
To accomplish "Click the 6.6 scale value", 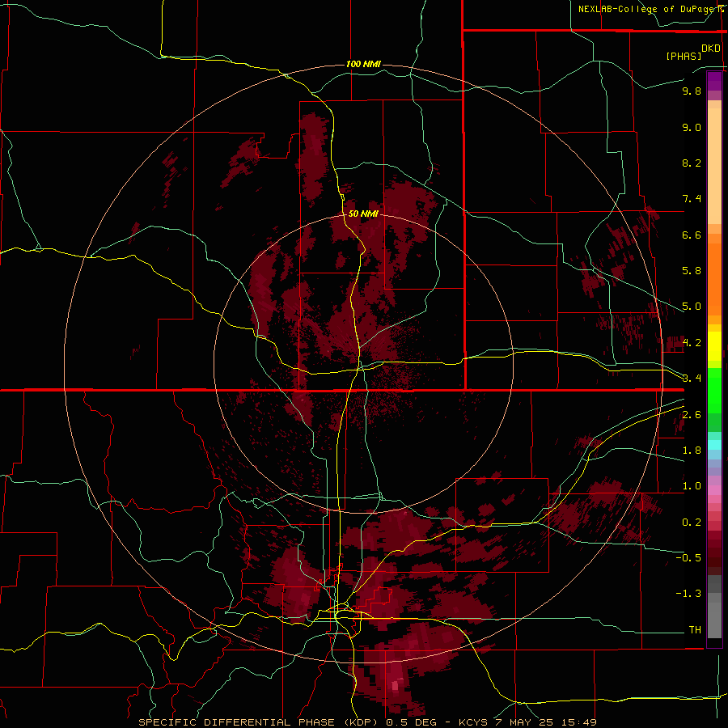I will [x=692, y=235].
